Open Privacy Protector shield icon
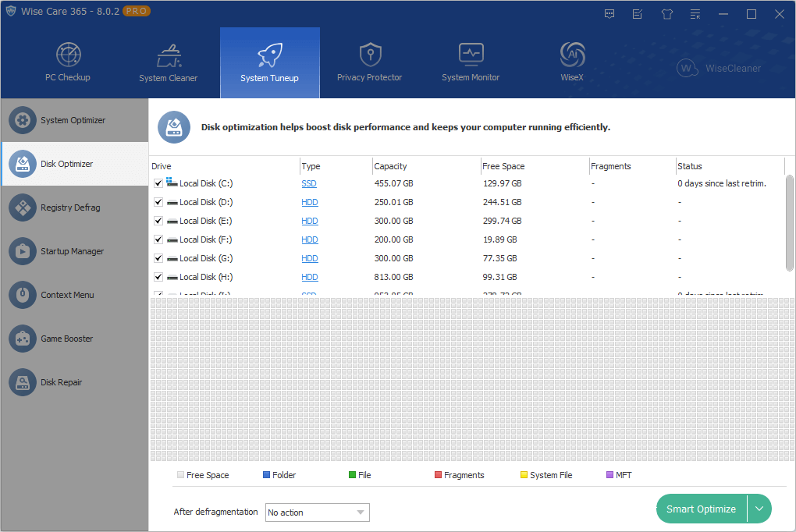The width and height of the screenshot is (796, 532). pos(370,55)
